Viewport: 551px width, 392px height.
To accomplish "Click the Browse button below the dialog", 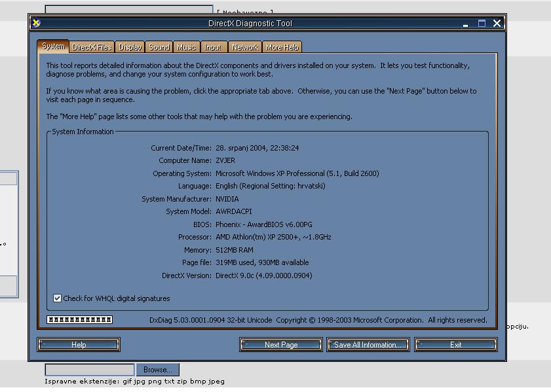I will point(157,370).
